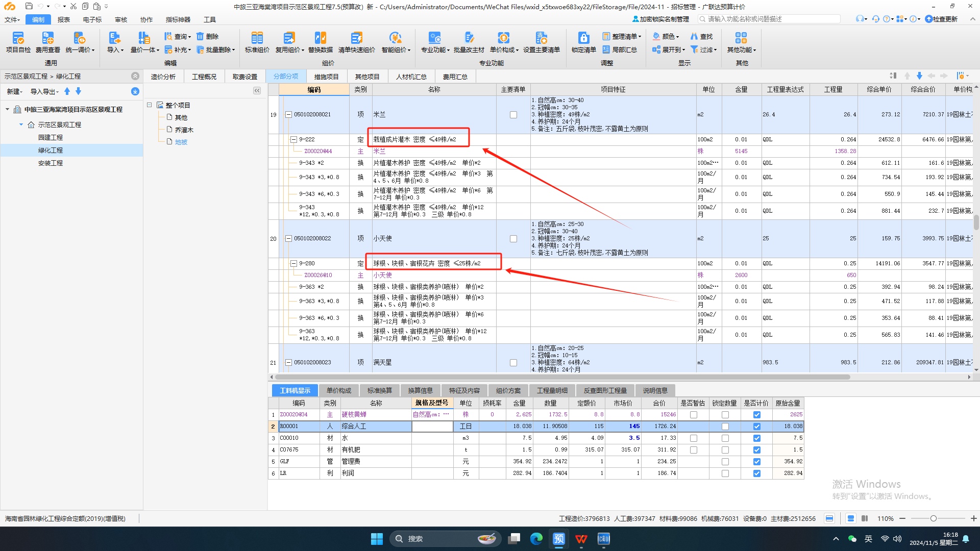The image size is (980, 551).
Task: Click the 导入导出 button
Action: tap(44, 91)
